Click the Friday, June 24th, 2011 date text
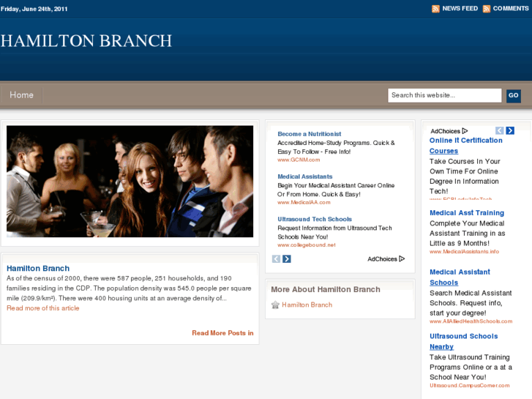Viewport: 532px width, 399px height. click(34, 9)
